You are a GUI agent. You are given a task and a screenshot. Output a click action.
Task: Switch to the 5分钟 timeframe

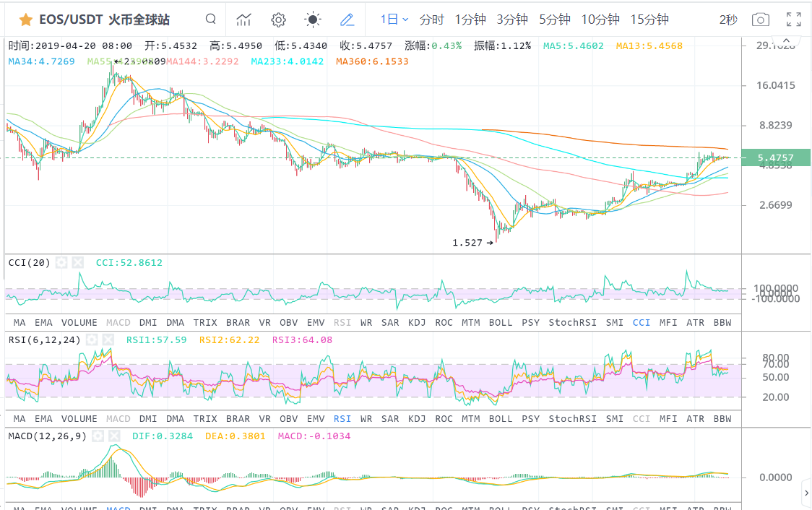coord(554,20)
